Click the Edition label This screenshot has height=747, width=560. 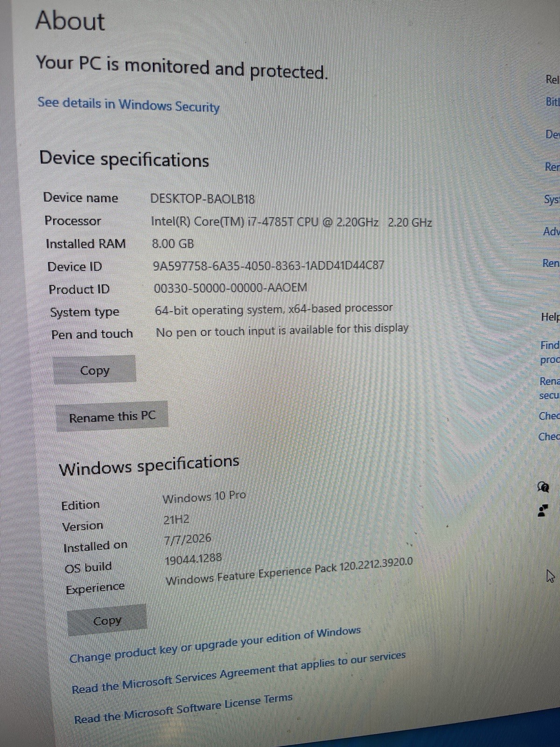[80, 505]
